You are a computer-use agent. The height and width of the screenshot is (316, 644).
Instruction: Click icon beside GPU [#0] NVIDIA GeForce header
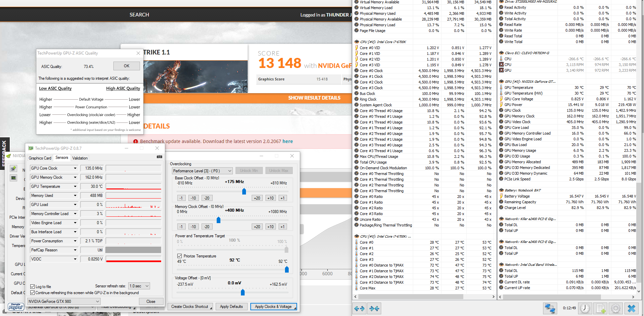(x=501, y=82)
